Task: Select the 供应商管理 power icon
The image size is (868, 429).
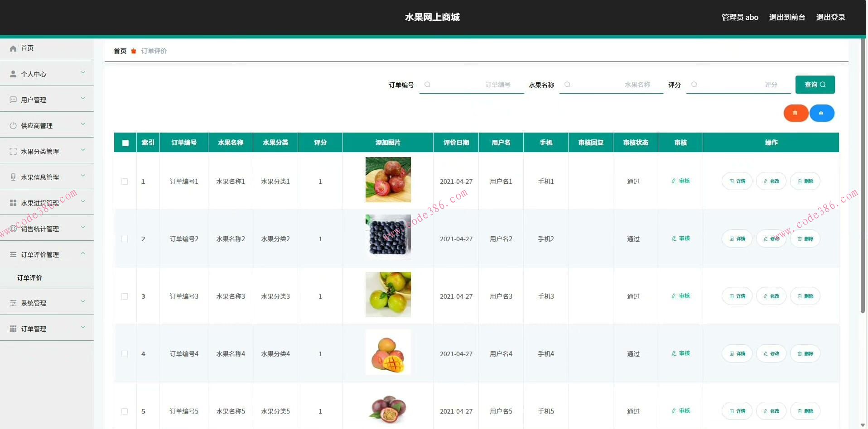Action: coord(13,125)
